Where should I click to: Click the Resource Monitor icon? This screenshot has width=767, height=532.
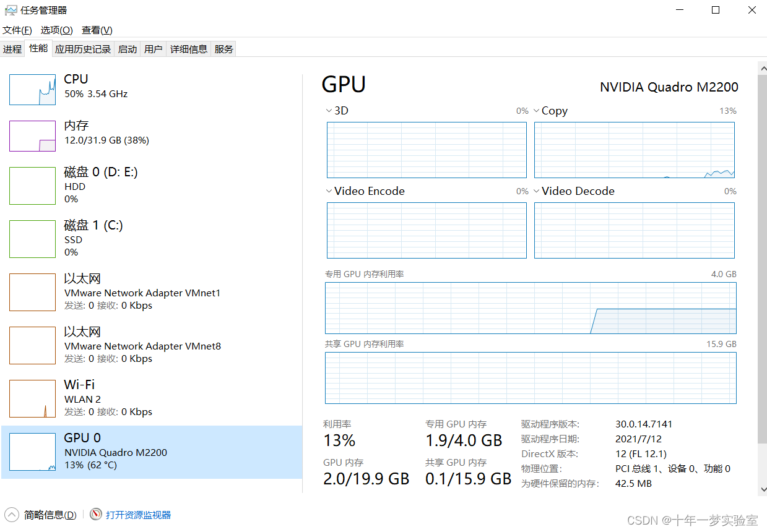click(x=96, y=514)
